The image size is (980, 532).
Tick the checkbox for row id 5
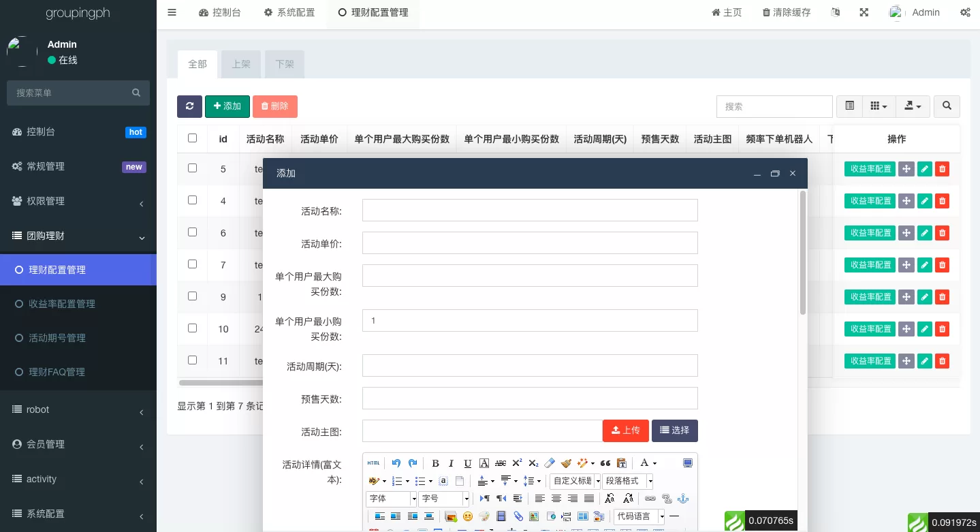(x=192, y=168)
